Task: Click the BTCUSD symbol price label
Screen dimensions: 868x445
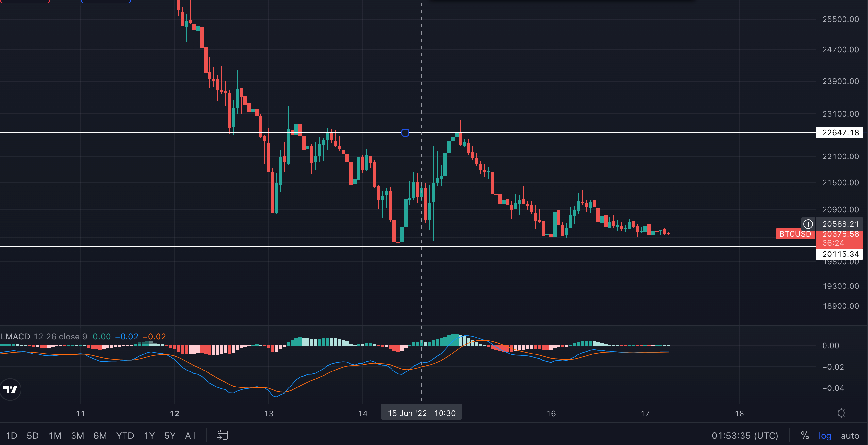Action: point(795,234)
